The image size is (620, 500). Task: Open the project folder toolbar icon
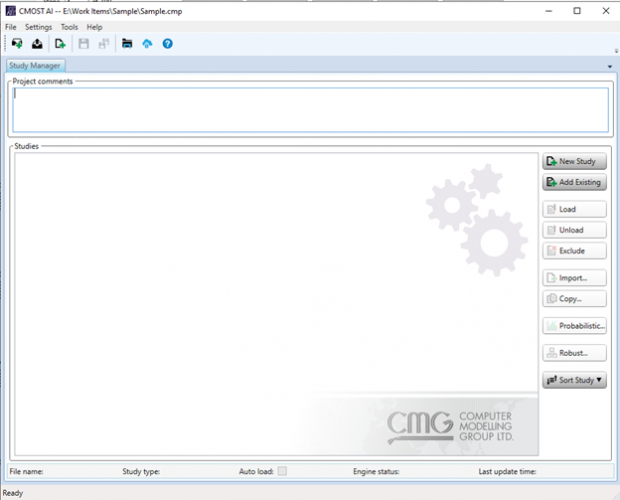tap(127, 43)
